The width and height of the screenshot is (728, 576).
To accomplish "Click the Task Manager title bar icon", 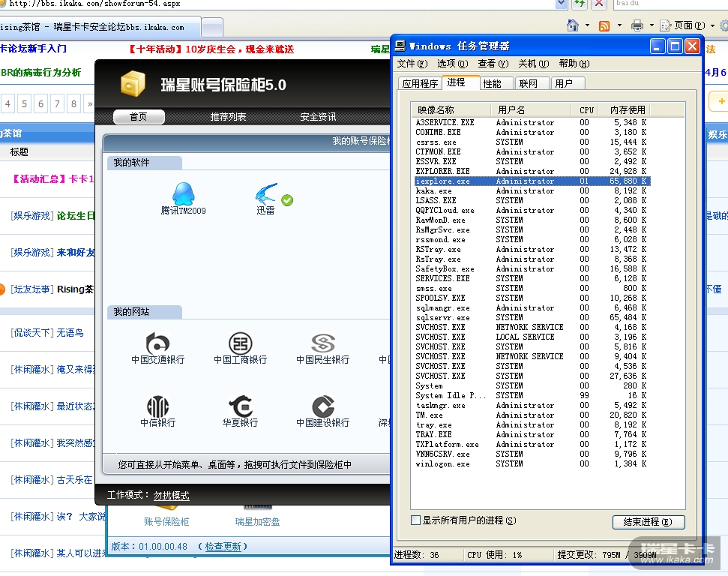I will [400, 46].
